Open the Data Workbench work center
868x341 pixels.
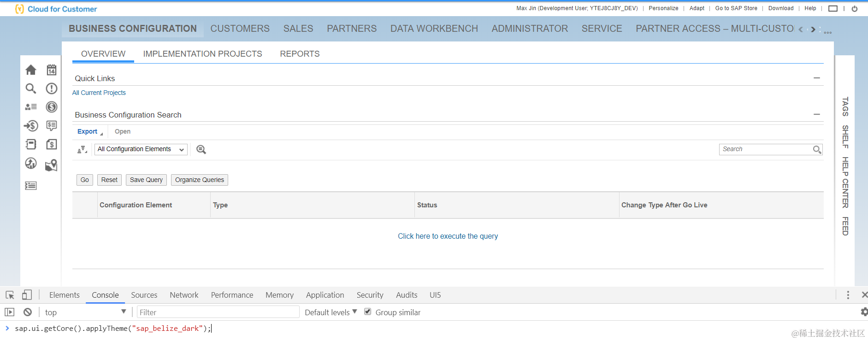[434, 29]
